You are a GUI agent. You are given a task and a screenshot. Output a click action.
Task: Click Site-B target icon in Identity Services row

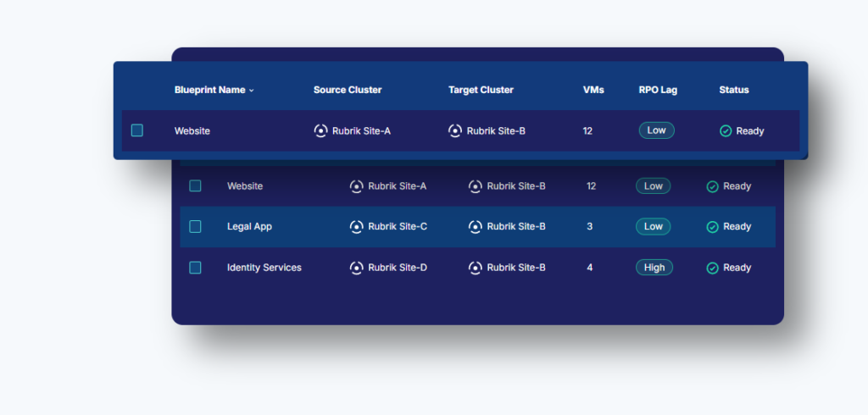(476, 268)
